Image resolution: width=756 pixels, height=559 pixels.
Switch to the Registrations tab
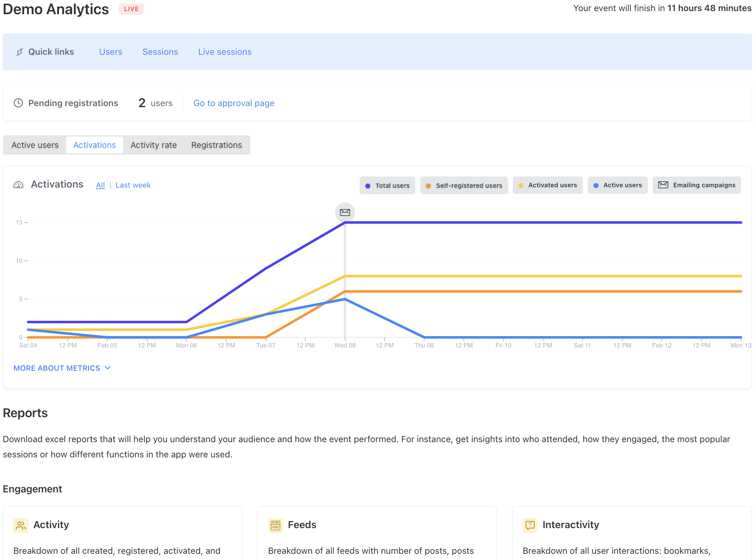(216, 145)
